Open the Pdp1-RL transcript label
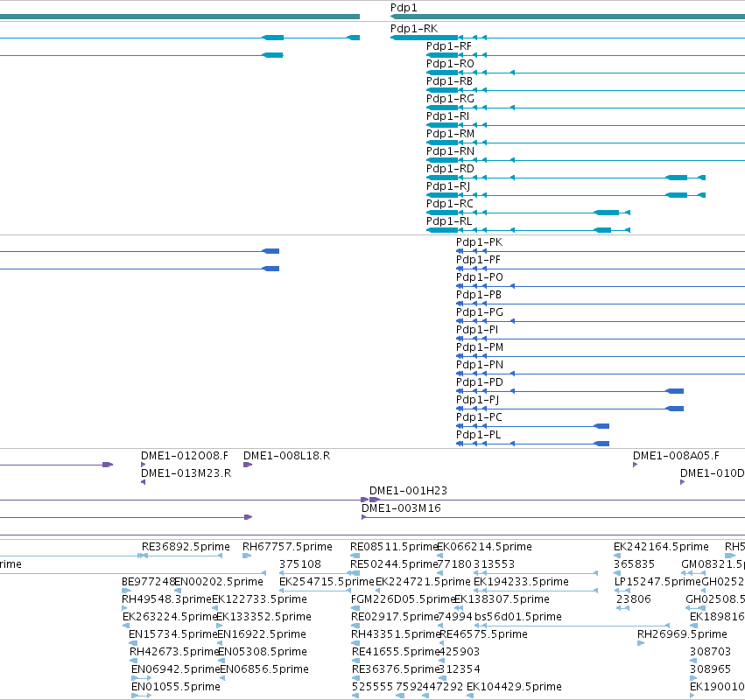 [x=449, y=221]
